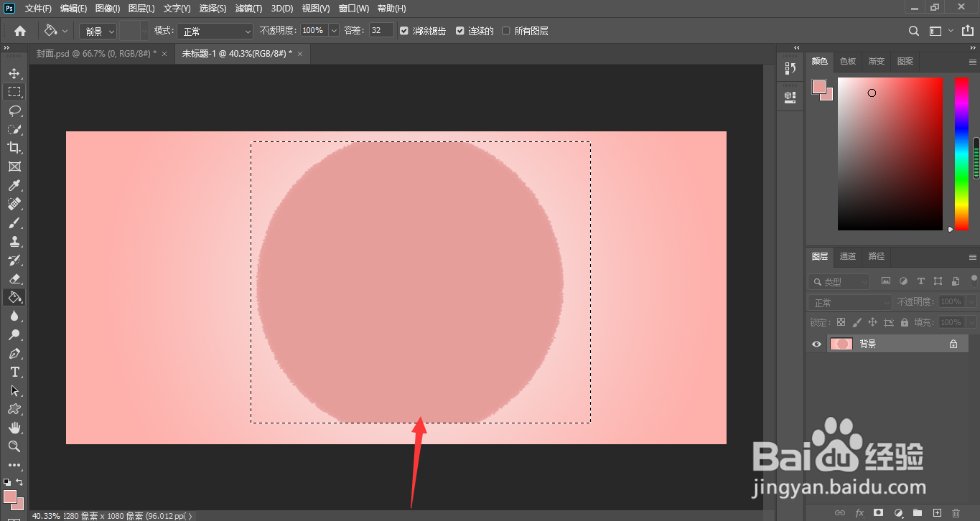Screen dimensions: 980x521
Task: Click the delete layer trash icon
Action: pos(956,512)
